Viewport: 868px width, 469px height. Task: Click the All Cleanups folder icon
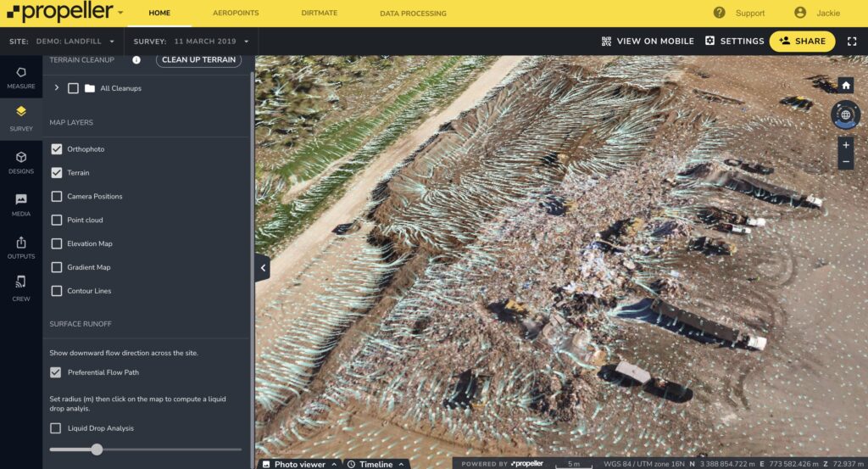click(x=90, y=88)
